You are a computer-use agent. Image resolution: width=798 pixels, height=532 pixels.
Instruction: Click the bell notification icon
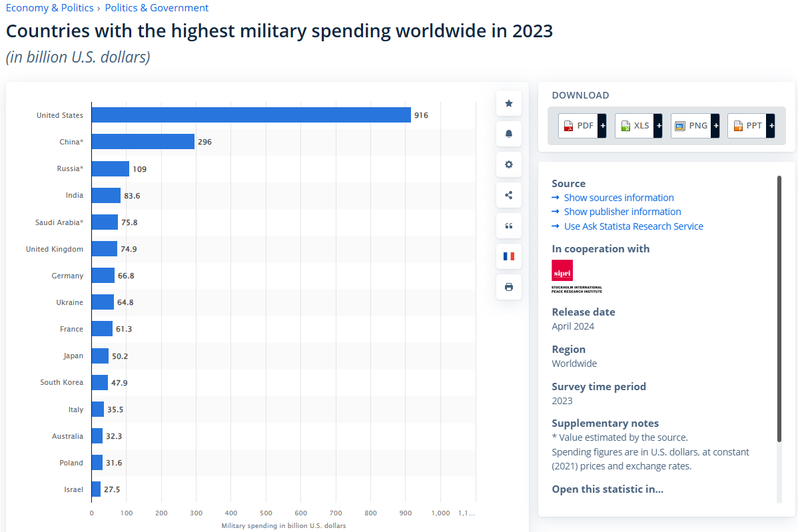509,134
